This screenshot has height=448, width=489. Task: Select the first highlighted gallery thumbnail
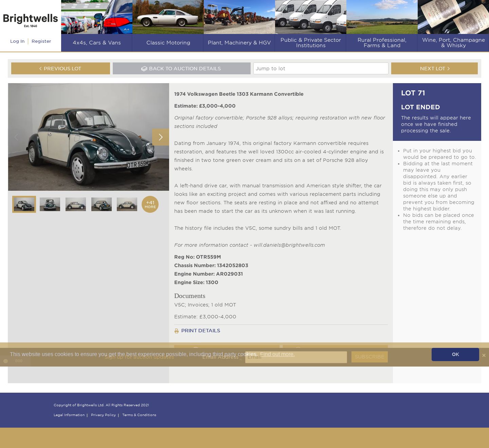24,204
